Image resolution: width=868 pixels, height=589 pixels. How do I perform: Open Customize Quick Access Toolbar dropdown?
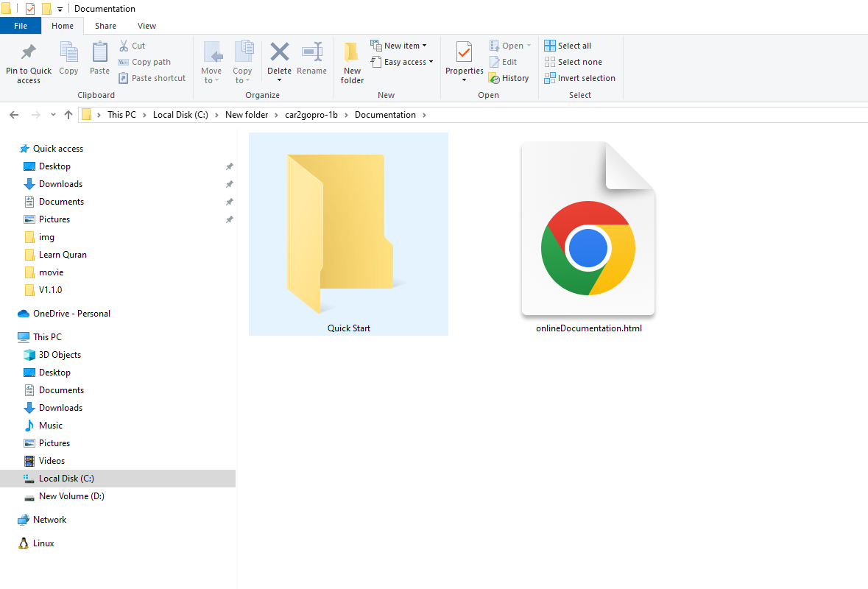[60, 10]
